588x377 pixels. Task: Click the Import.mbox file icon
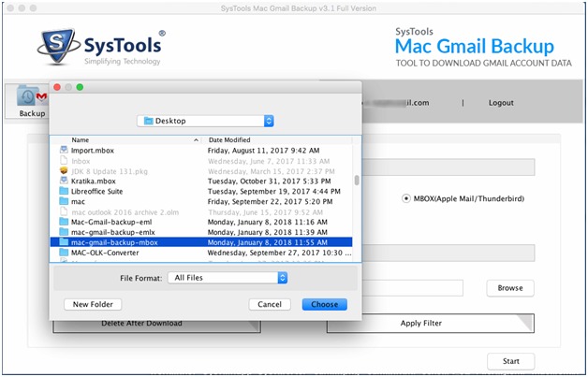click(64, 150)
